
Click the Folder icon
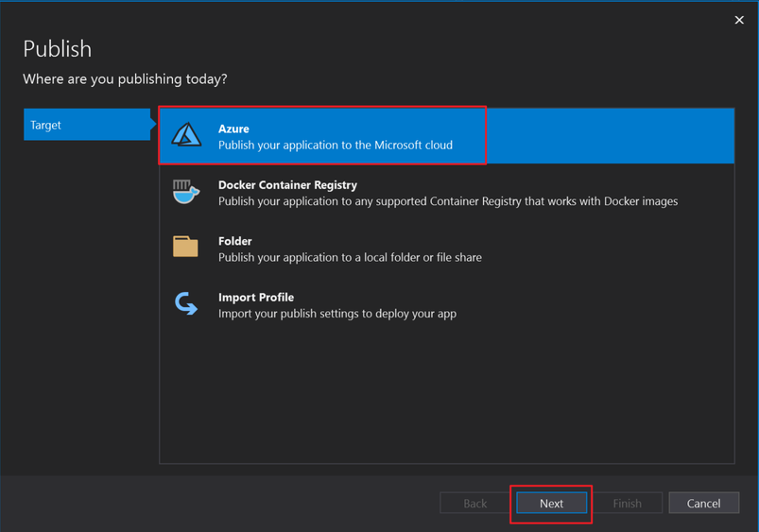point(185,247)
